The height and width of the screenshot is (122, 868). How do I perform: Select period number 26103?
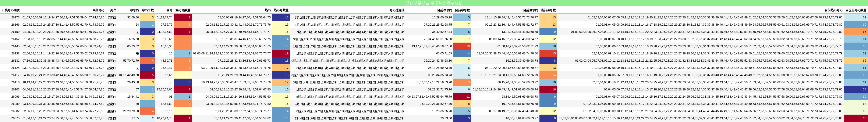pyautogui.click(x=15, y=89)
